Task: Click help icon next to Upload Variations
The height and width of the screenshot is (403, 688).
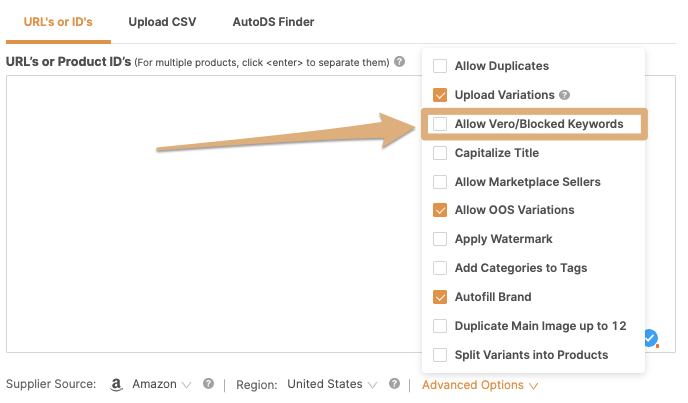Action: (x=565, y=95)
